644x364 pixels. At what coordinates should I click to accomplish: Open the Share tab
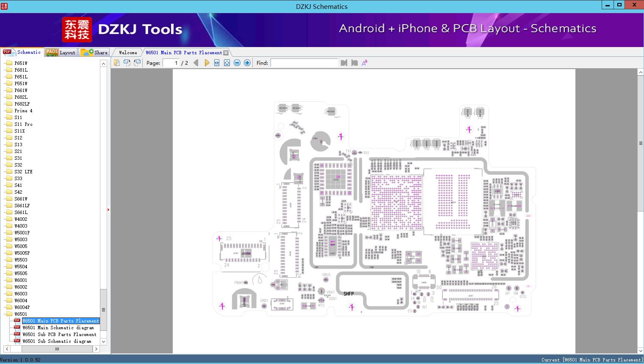(95, 53)
